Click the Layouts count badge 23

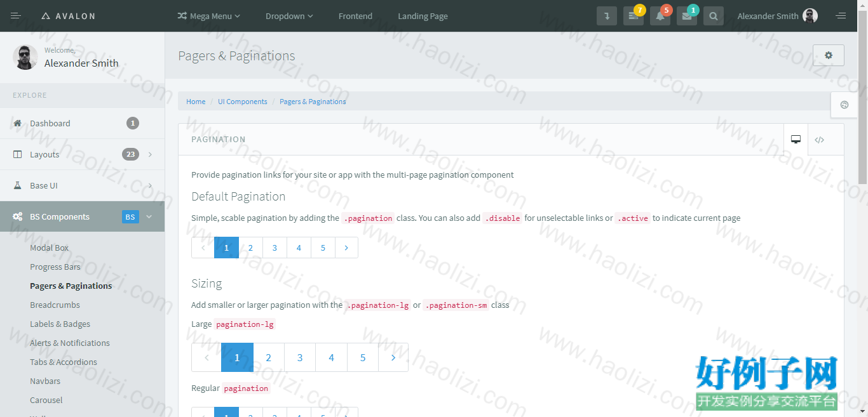pos(130,154)
